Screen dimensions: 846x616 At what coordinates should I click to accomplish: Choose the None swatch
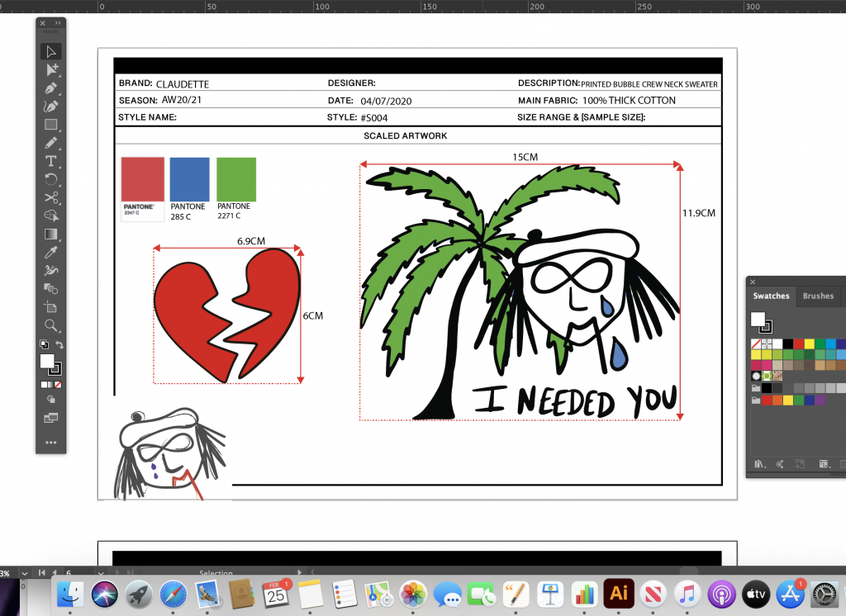[x=756, y=344]
